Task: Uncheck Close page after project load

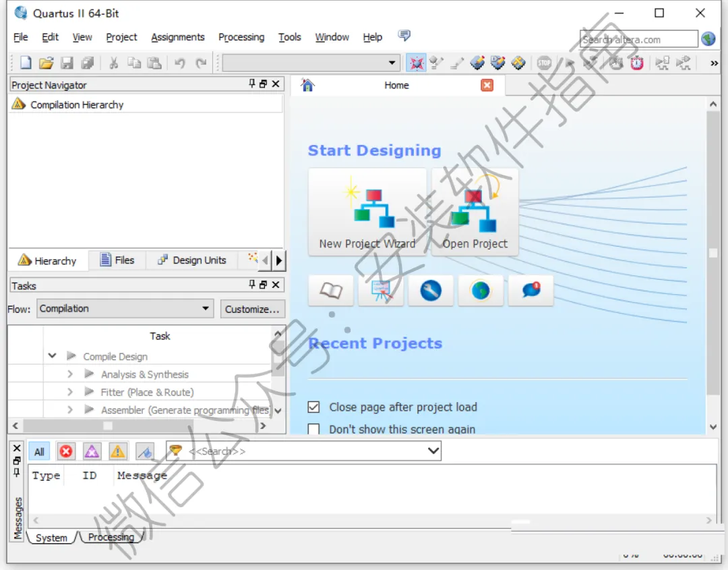Action: point(314,407)
